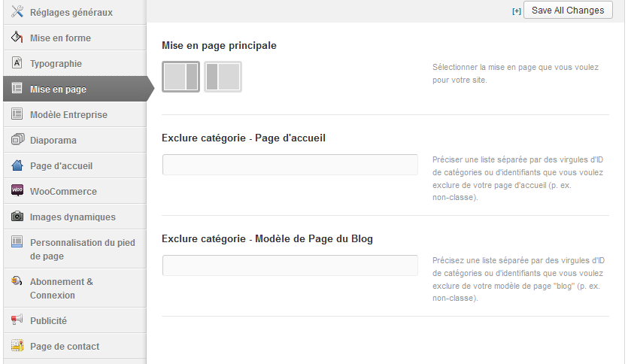Click the paint bucket icon for Mise en forme
The height and width of the screenshot is (364, 628).
coord(17,38)
